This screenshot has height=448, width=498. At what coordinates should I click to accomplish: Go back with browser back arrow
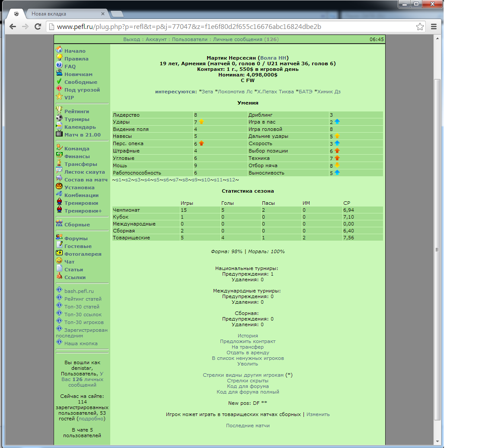tap(13, 27)
